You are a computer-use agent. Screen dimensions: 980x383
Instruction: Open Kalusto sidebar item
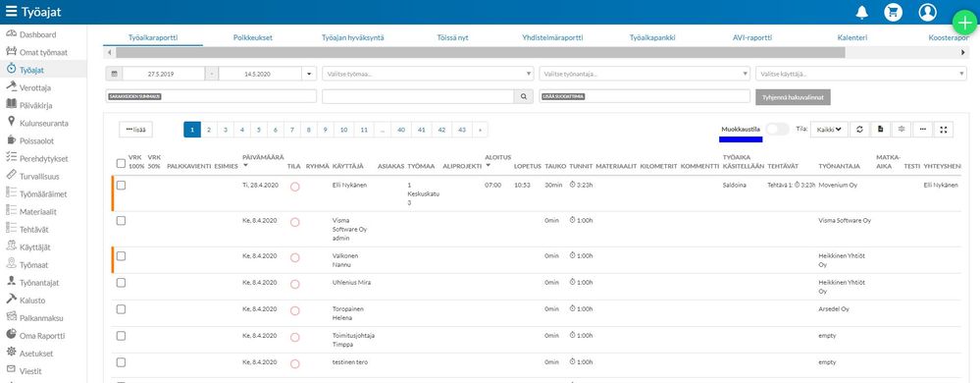point(31,301)
